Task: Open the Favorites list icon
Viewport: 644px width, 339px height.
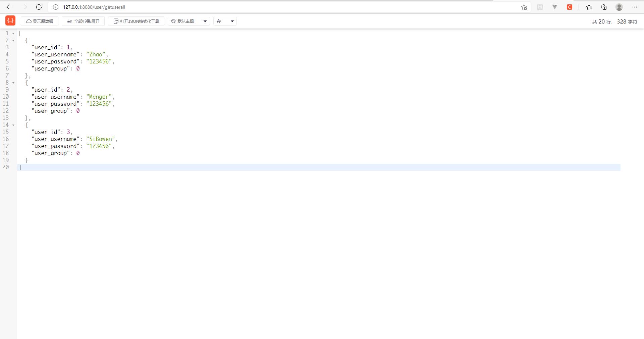Action: click(589, 7)
